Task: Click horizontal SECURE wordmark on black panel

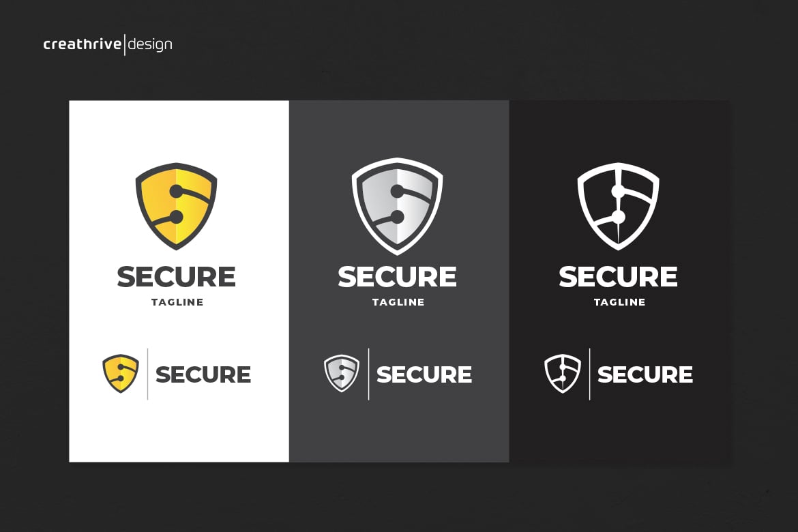Action: coord(645,374)
